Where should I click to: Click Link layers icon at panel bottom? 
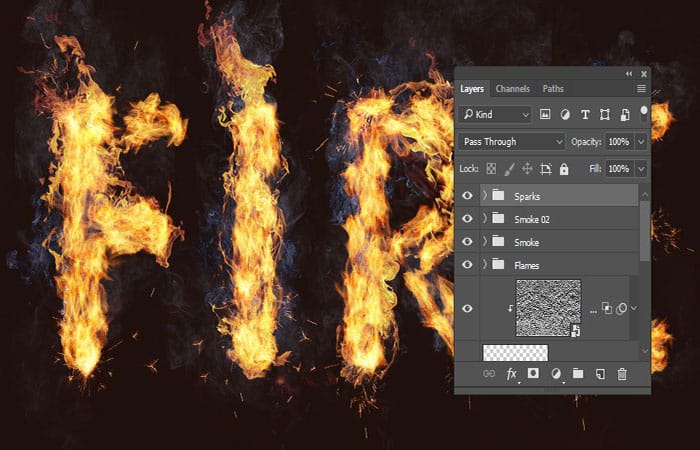tap(489, 374)
